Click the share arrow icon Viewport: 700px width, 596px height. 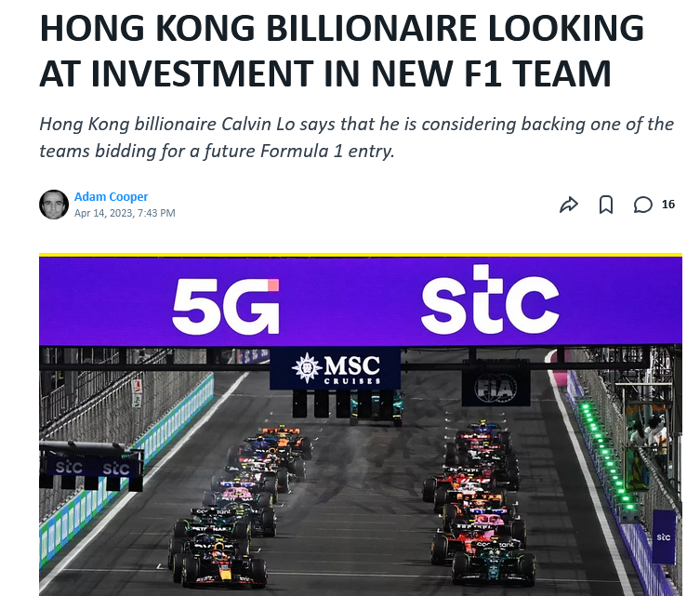(x=568, y=205)
